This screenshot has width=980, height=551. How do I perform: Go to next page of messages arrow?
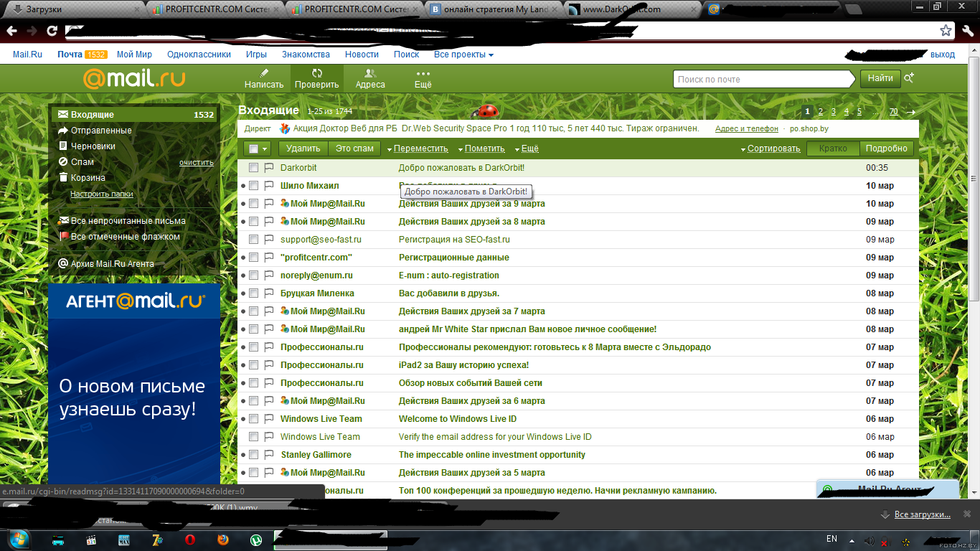click(911, 112)
